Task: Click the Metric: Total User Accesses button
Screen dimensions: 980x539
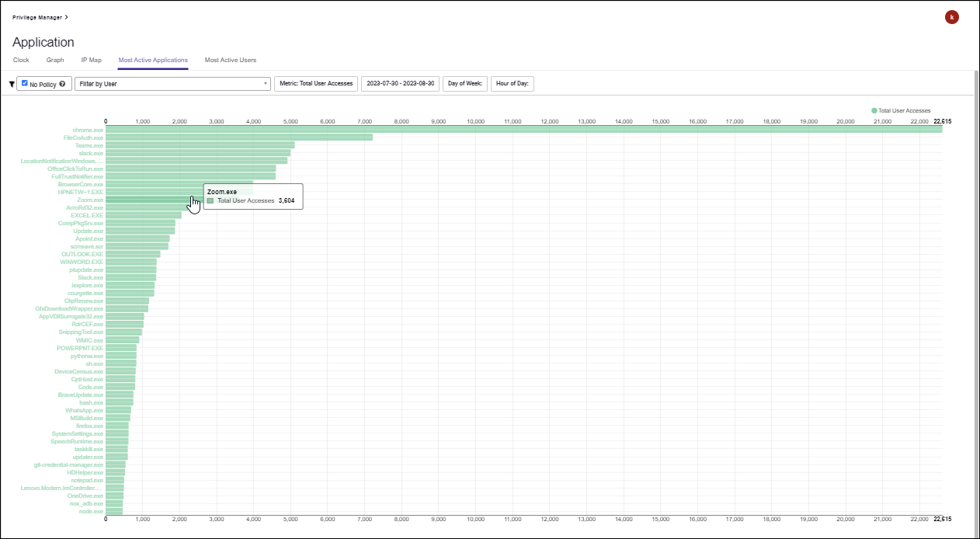Action: tap(315, 83)
